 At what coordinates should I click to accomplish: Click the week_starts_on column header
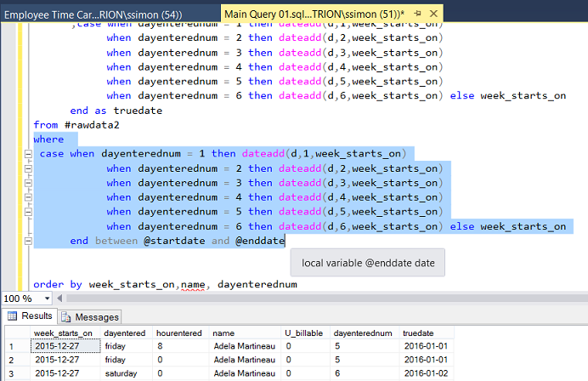[63, 333]
